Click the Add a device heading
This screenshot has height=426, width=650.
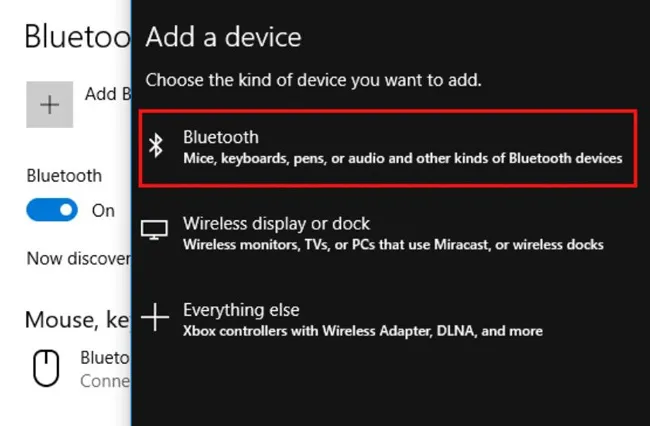click(x=223, y=39)
